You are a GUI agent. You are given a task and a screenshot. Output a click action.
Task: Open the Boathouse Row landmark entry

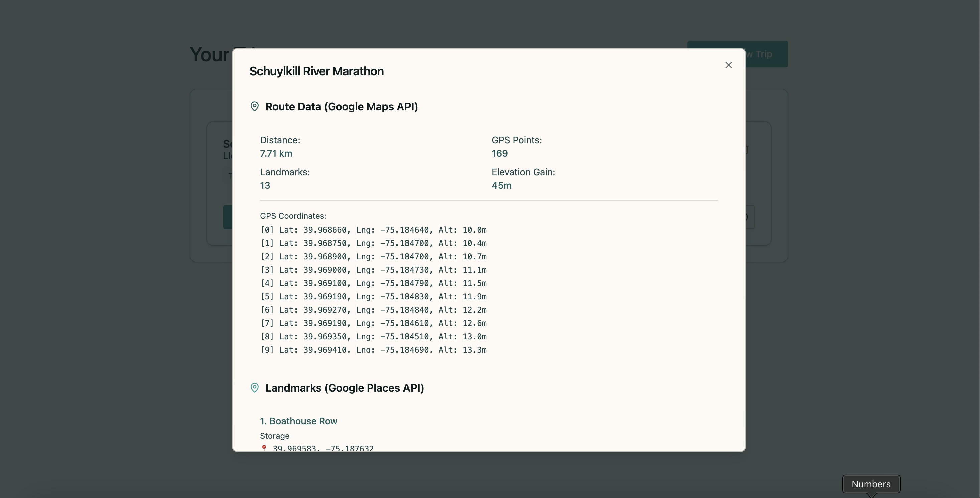[299, 421]
